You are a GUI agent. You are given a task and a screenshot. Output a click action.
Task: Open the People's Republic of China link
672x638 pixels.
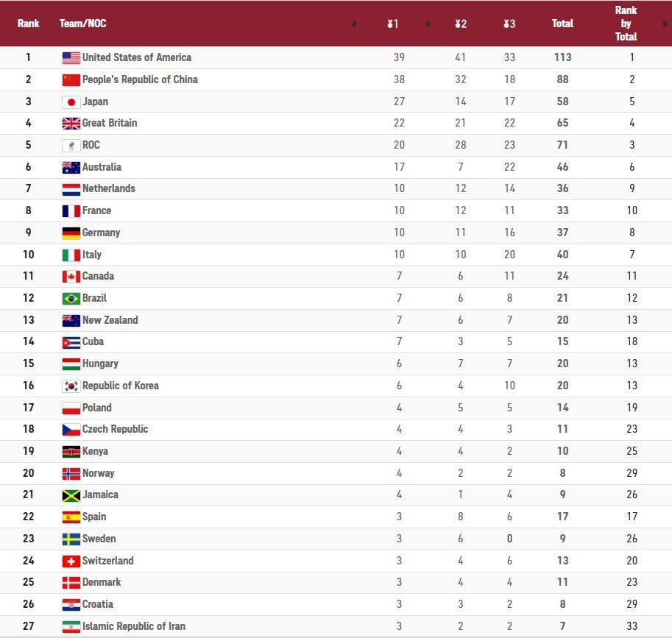click(x=140, y=79)
